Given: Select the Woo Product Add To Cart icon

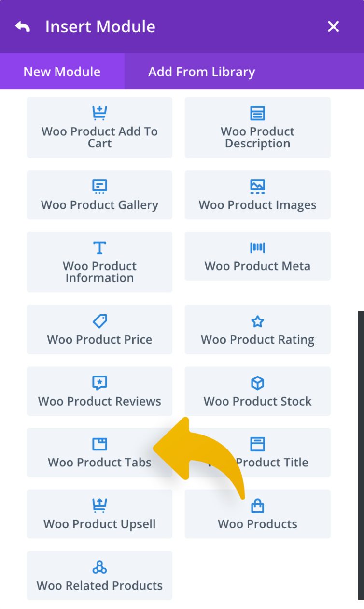Looking at the screenshot, I should click(99, 113).
